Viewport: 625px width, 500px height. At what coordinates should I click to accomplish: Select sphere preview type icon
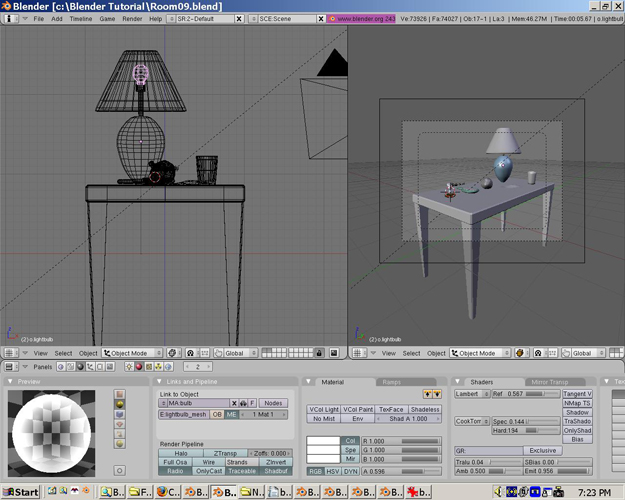(x=120, y=405)
